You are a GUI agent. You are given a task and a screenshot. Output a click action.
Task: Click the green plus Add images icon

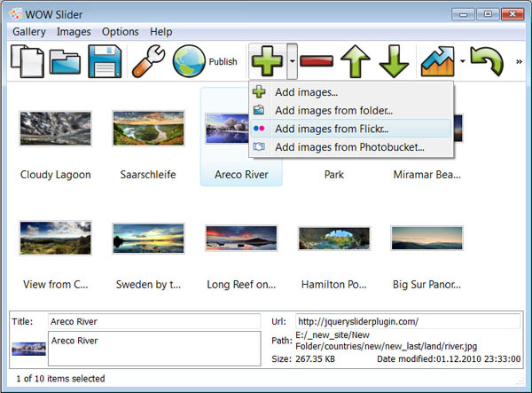pos(268,61)
